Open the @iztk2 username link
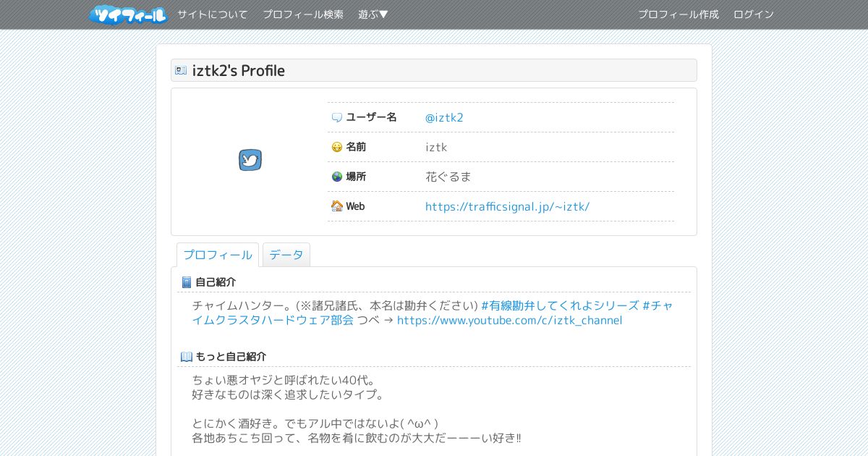 [x=444, y=117]
